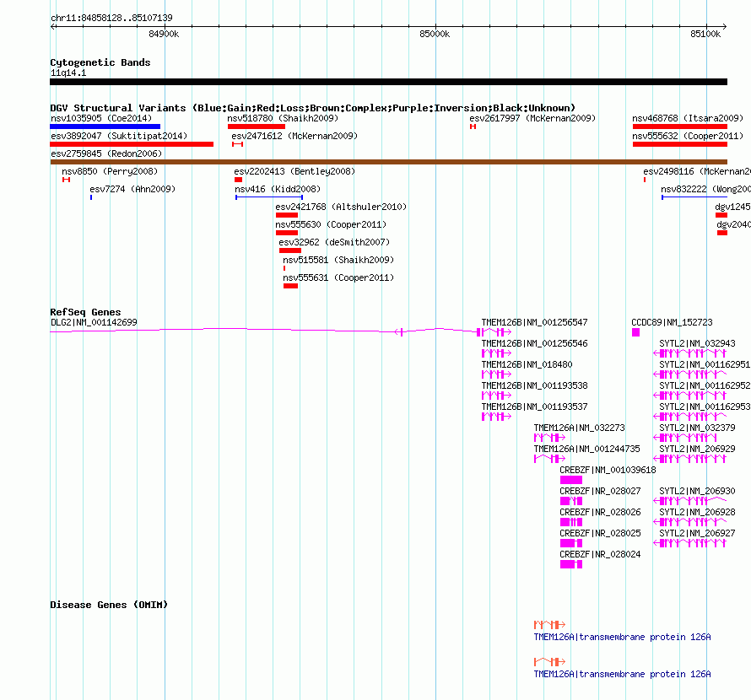Viewport: 751px width, 700px height.
Task: Click the esv32962 (deSmith2007) variant
Action: [x=290, y=250]
